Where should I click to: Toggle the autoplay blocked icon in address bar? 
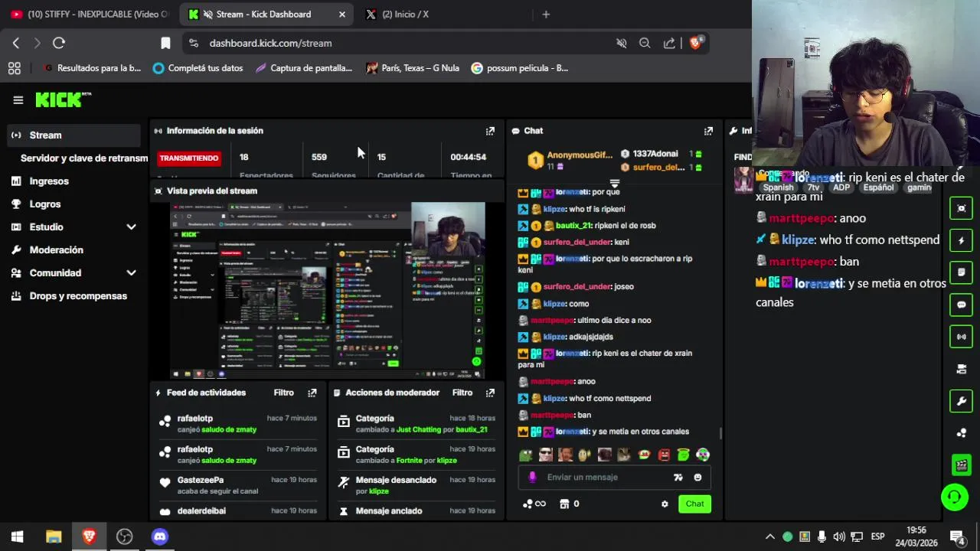pyautogui.click(x=622, y=44)
